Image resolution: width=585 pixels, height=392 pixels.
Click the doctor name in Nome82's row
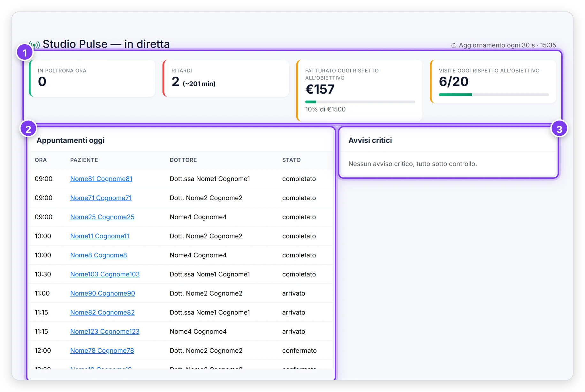(x=210, y=313)
